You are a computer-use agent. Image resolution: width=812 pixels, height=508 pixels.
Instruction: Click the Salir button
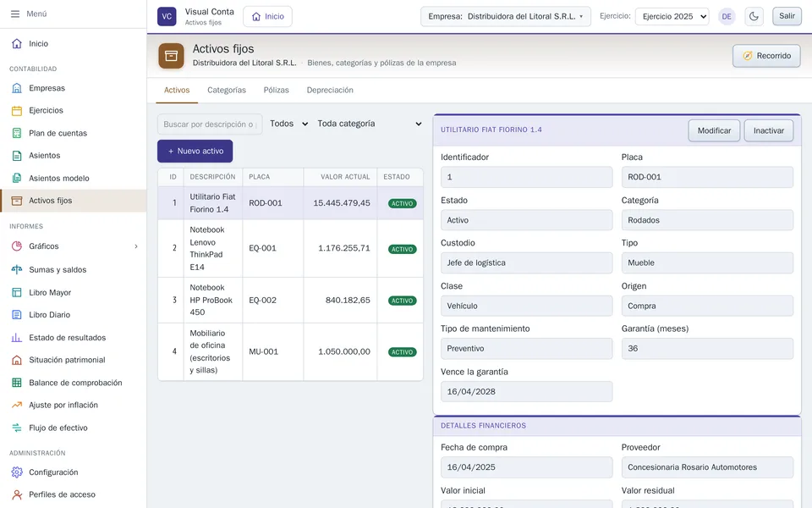click(787, 16)
